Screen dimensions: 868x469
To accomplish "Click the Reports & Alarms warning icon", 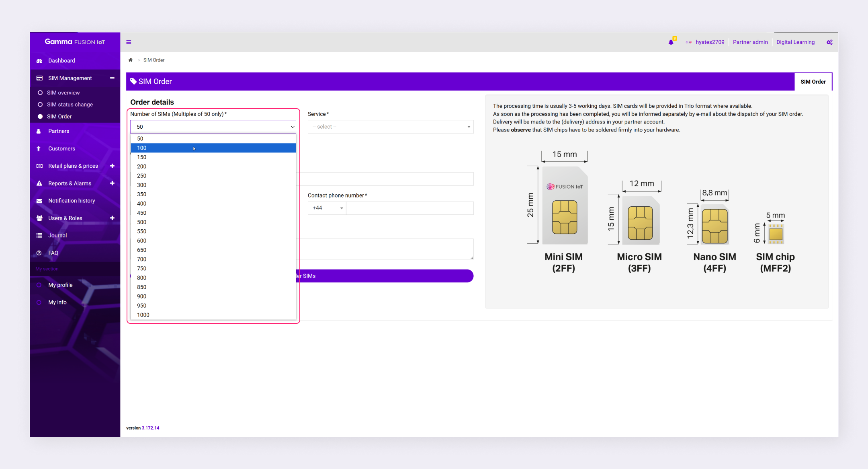I will pyautogui.click(x=39, y=183).
